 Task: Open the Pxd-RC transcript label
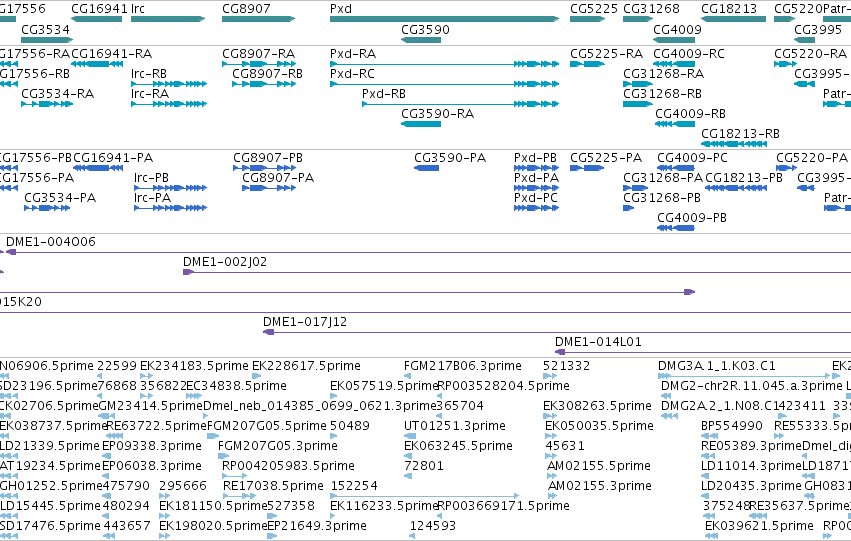352,74
